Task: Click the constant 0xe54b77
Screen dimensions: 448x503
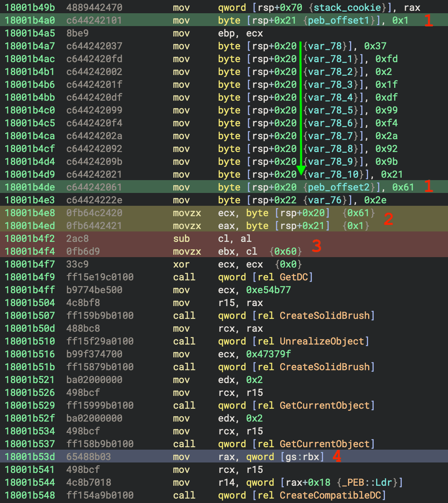Action: pos(269,290)
